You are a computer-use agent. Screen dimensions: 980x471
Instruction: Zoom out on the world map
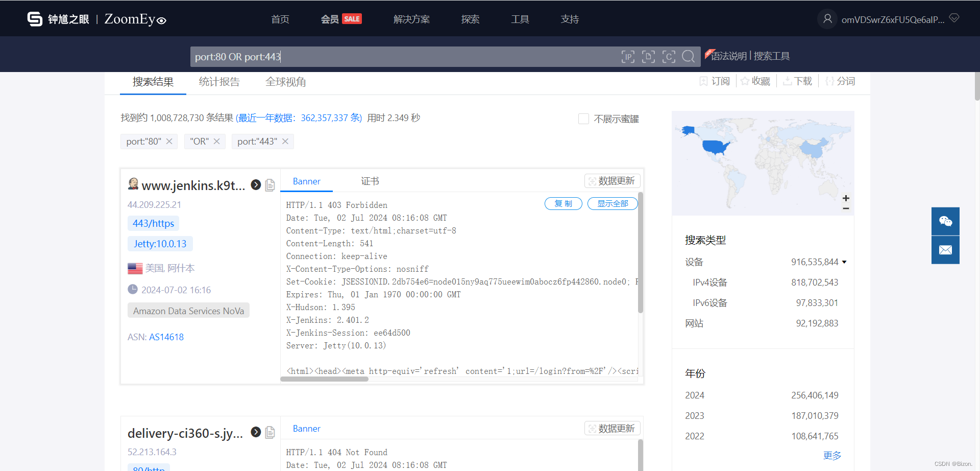coord(846,208)
